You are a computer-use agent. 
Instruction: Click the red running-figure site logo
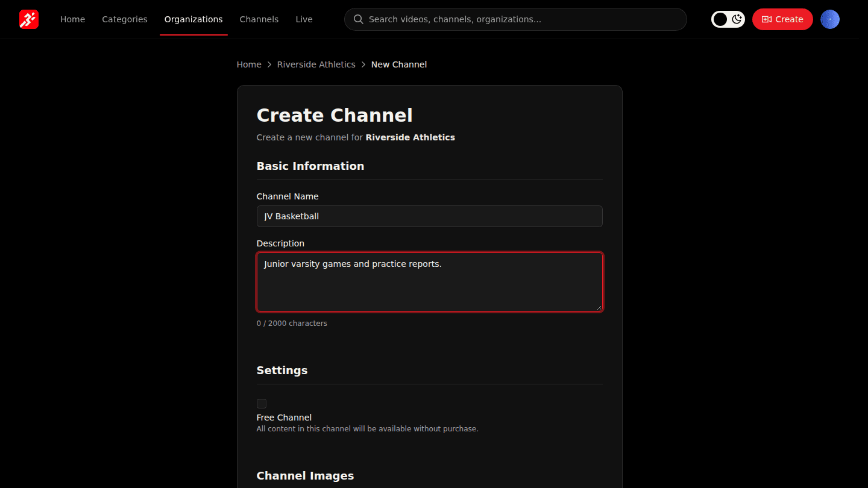[29, 19]
